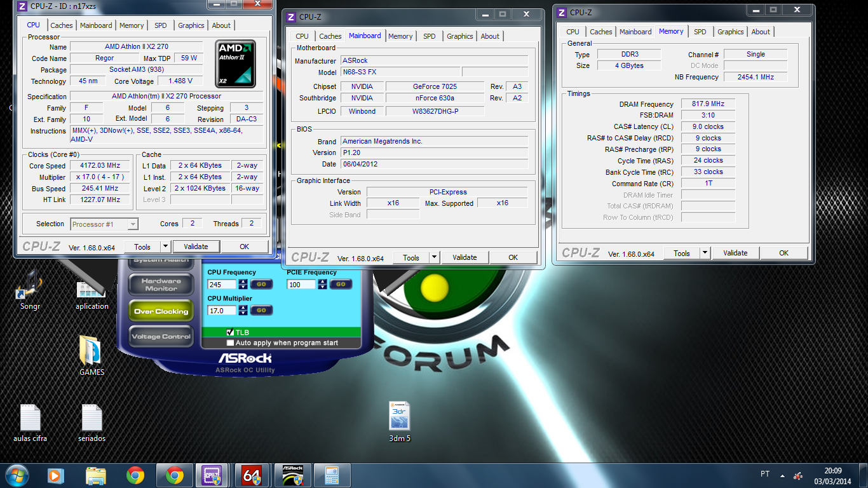The height and width of the screenshot is (488, 868).
Task: Select Over Clocking in ASRock utility
Action: (161, 311)
